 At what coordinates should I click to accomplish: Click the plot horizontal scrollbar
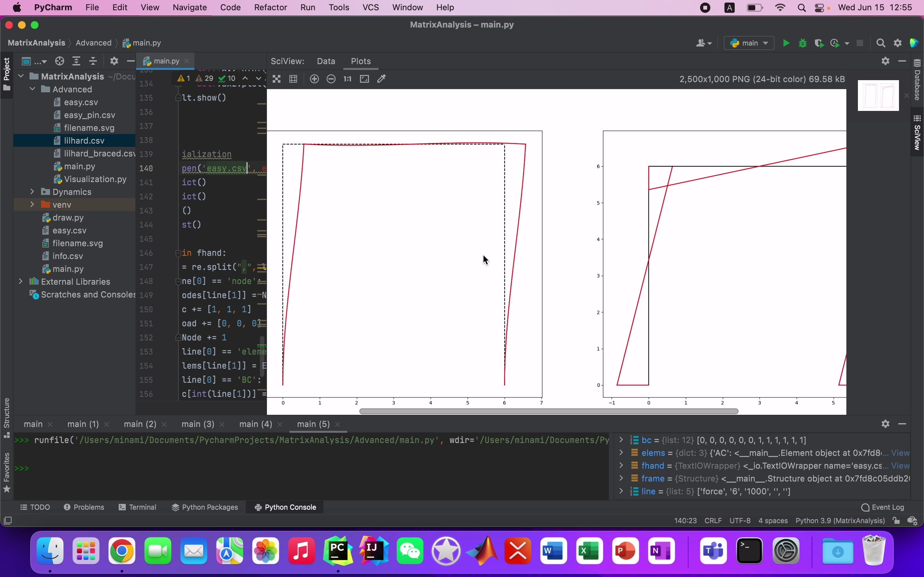pos(549,411)
